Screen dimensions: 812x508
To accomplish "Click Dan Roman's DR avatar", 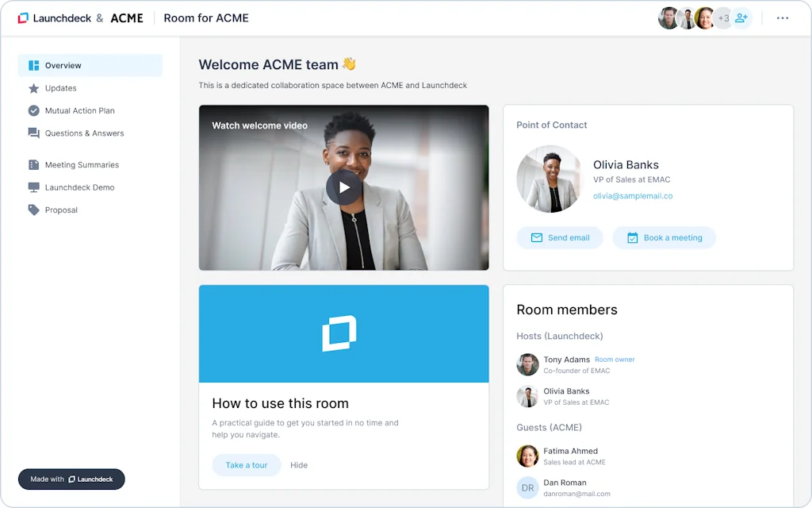I will tap(527, 487).
